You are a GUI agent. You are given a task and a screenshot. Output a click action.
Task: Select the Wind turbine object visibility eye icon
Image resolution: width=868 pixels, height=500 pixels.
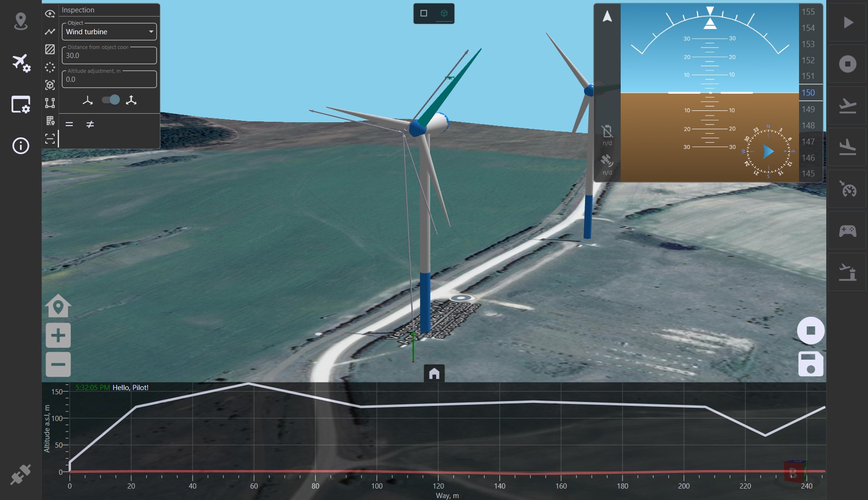pyautogui.click(x=50, y=14)
